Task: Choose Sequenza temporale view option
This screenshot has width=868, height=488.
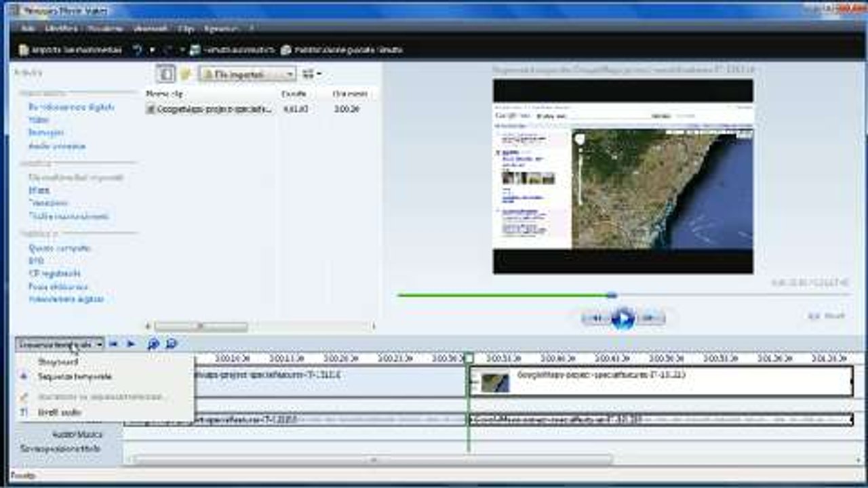Action: coord(75,376)
